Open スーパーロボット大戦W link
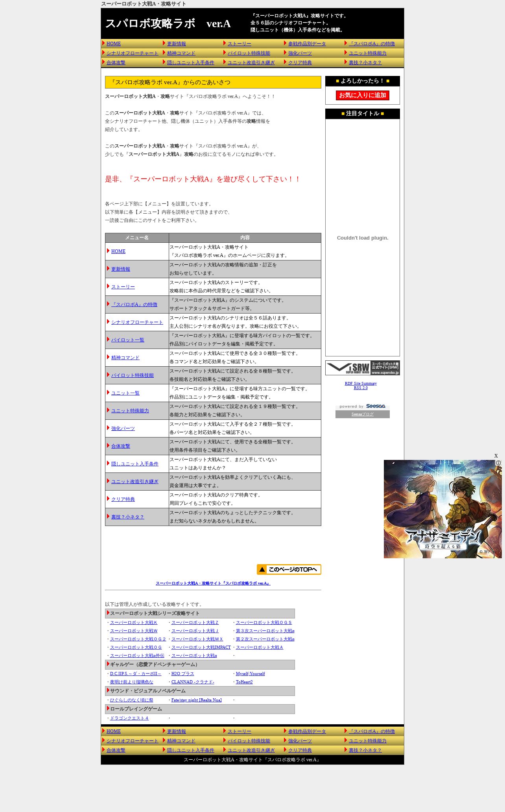The image size is (505, 812). [x=134, y=631]
